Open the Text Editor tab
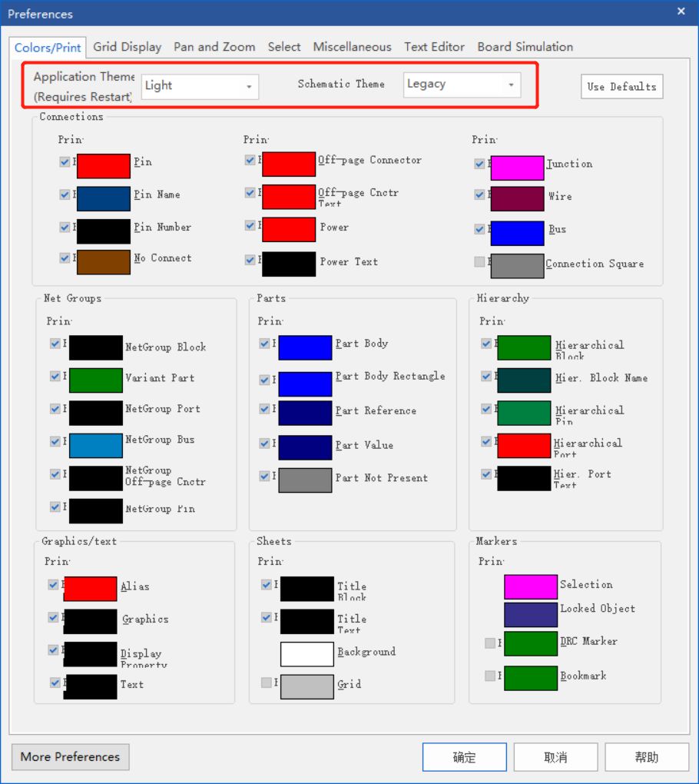This screenshot has height=784, width=699. coord(434,47)
